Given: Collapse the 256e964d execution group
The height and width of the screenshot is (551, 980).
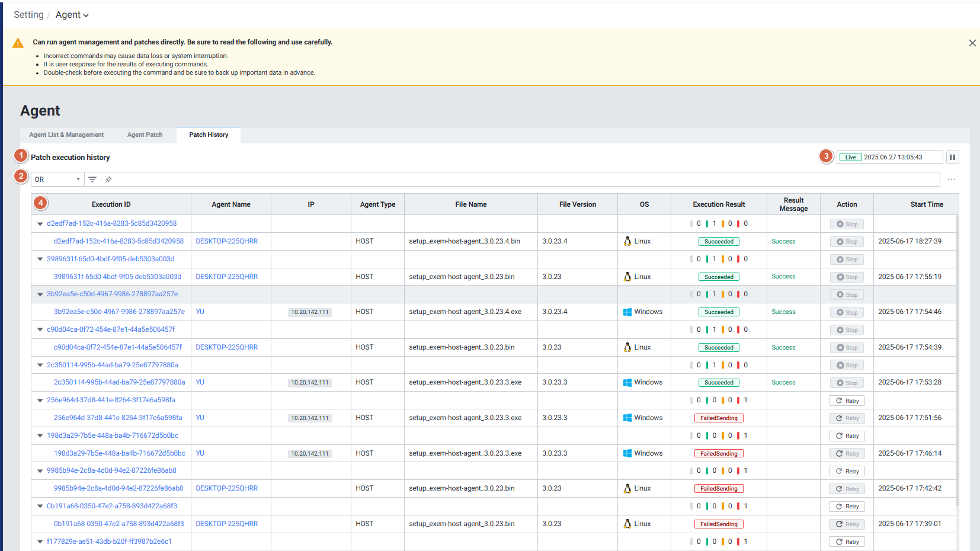Looking at the screenshot, I should (x=40, y=401).
